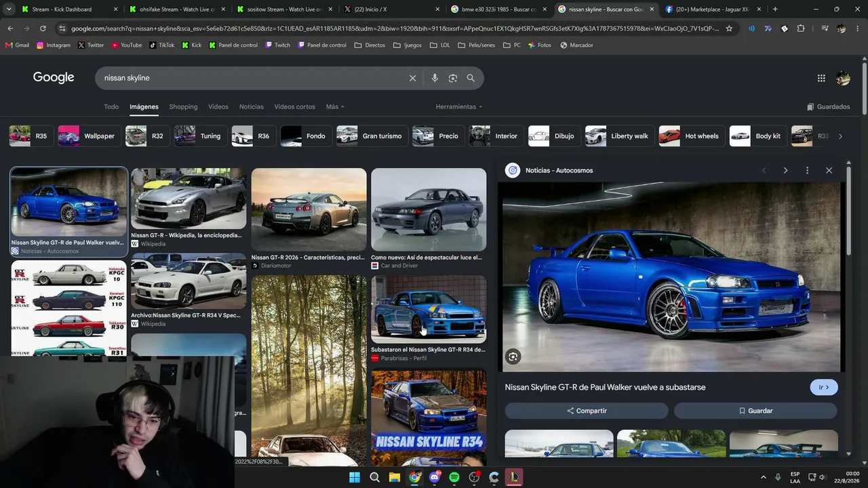Open the tab search dropdown arrow

coord(9,9)
